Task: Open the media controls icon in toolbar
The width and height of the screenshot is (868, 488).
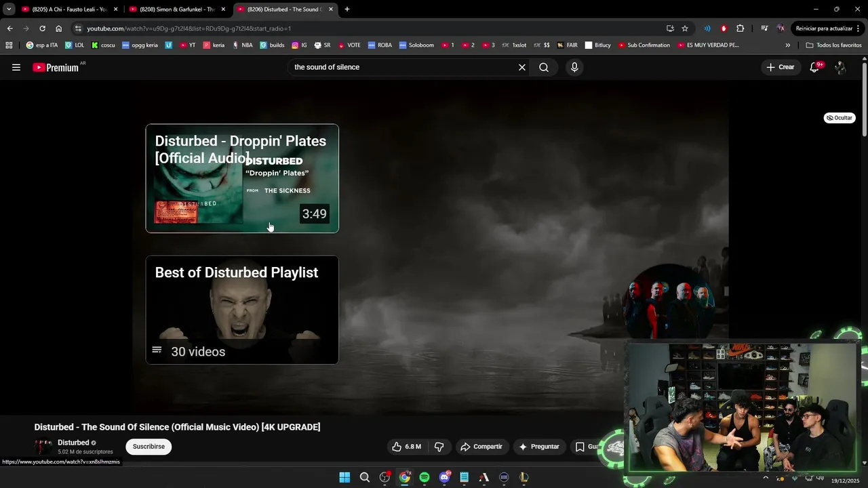Action: pyautogui.click(x=764, y=28)
